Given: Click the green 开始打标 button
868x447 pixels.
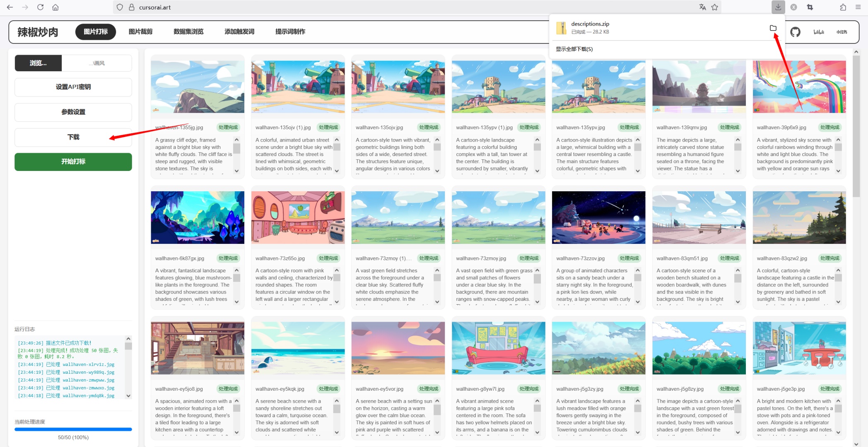Looking at the screenshot, I should (x=73, y=161).
